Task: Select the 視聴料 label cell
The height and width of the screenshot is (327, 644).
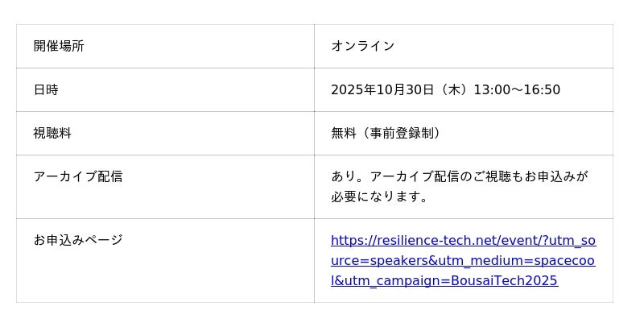Action: [x=52, y=133]
